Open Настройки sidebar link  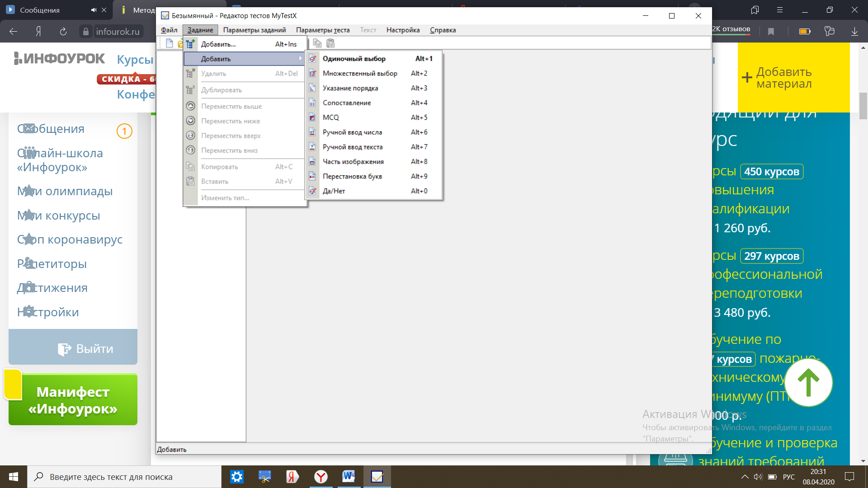tap(48, 312)
